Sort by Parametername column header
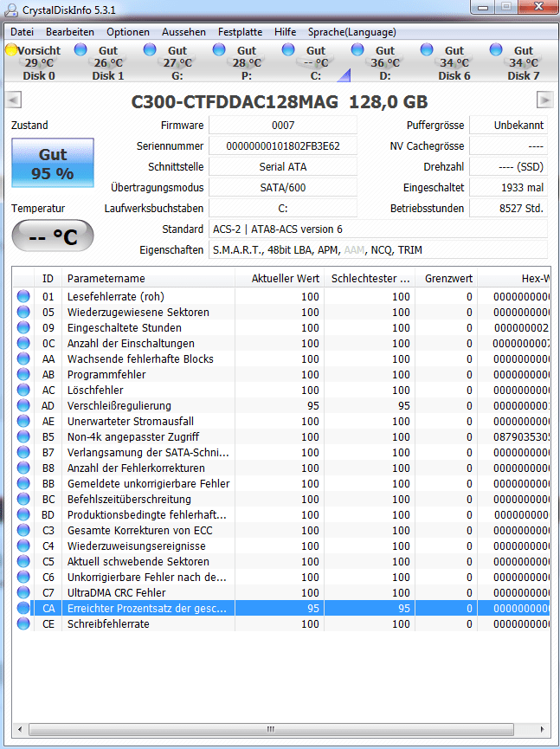Screen dimensions: 560x749 tap(148, 279)
